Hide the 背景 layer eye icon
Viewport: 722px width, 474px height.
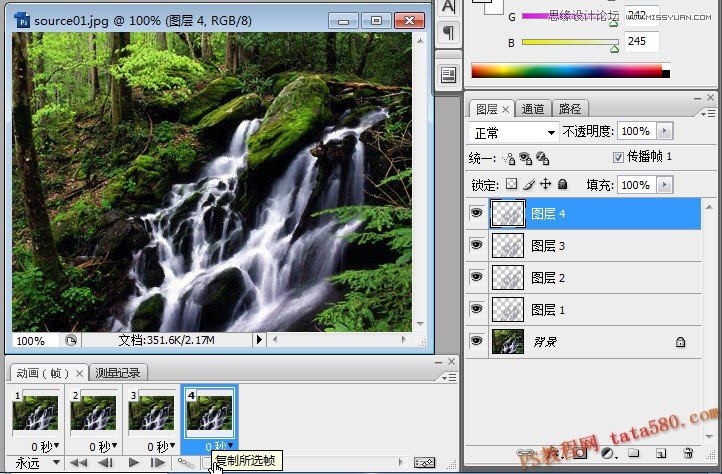click(477, 341)
